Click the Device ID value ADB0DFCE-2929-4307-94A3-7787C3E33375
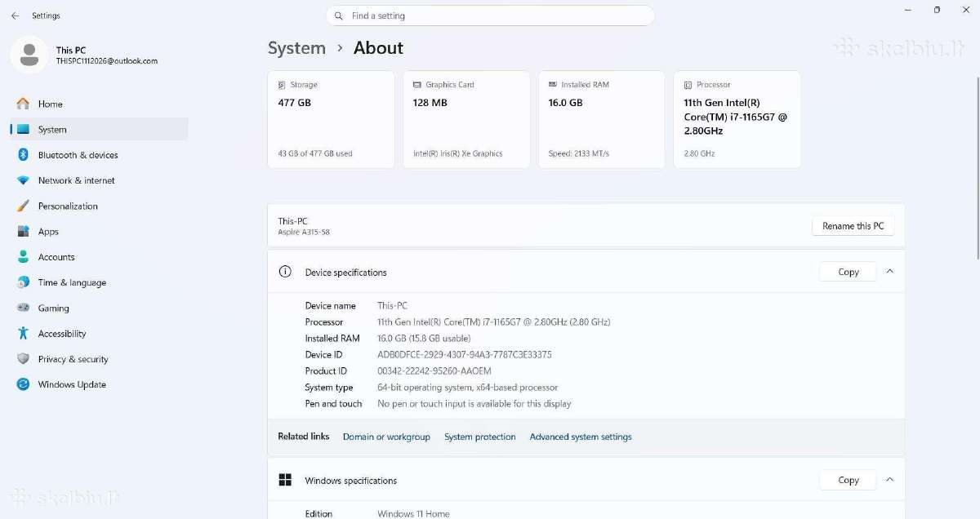This screenshot has width=980, height=519. tap(465, 355)
